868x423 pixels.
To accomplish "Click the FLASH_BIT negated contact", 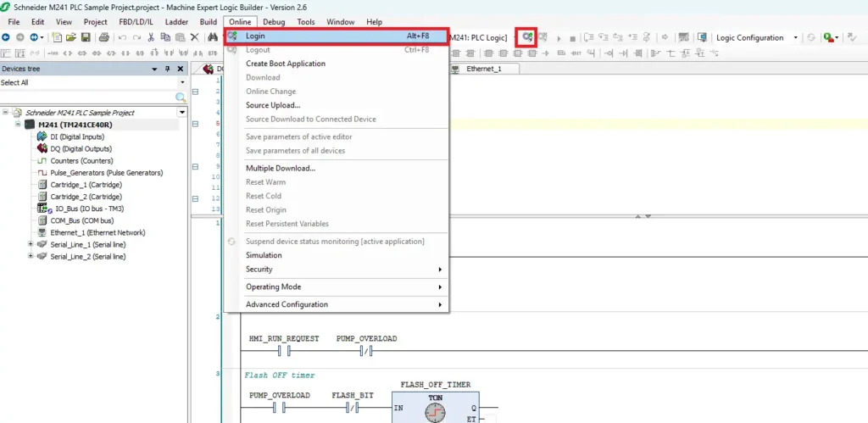I will tap(352, 408).
